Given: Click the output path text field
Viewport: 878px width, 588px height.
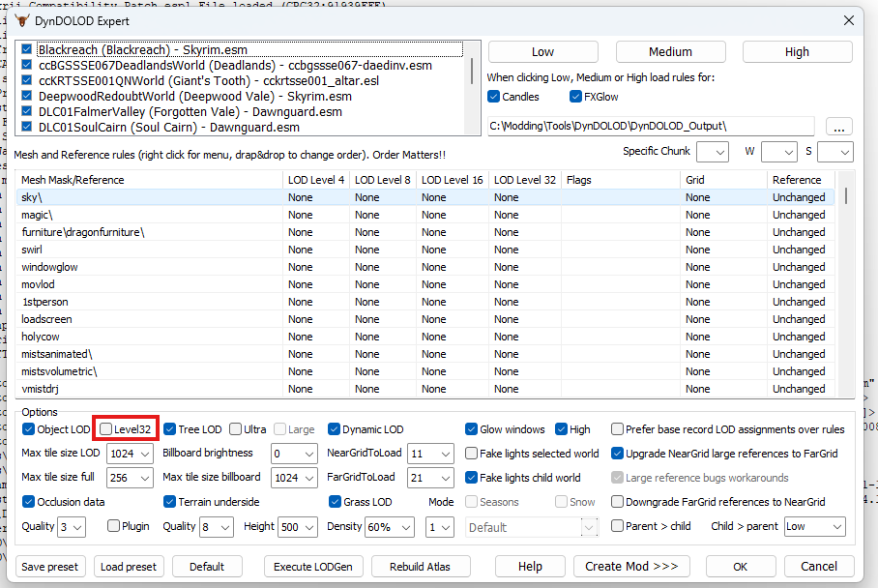Looking at the screenshot, I should 650,126.
